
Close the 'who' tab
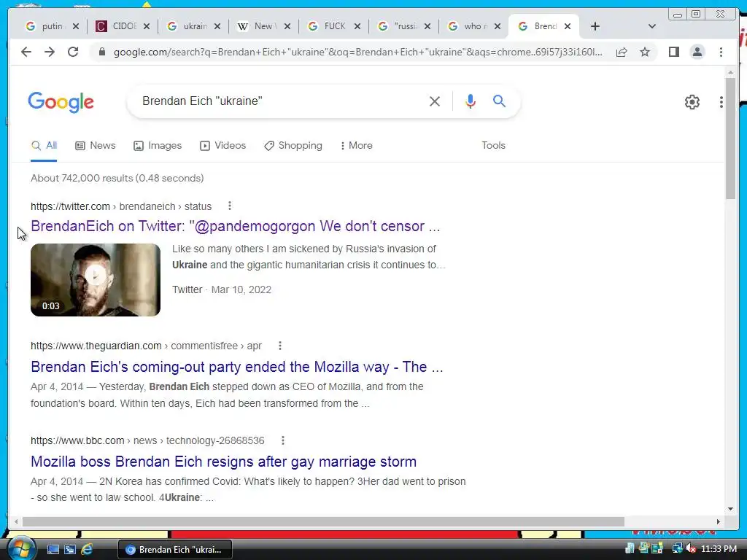click(498, 26)
